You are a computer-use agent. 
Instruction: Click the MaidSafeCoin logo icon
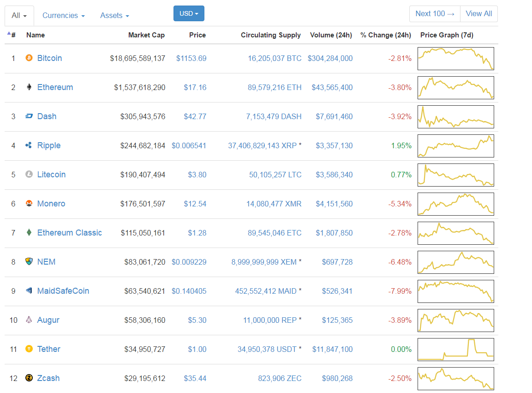pos(29,290)
